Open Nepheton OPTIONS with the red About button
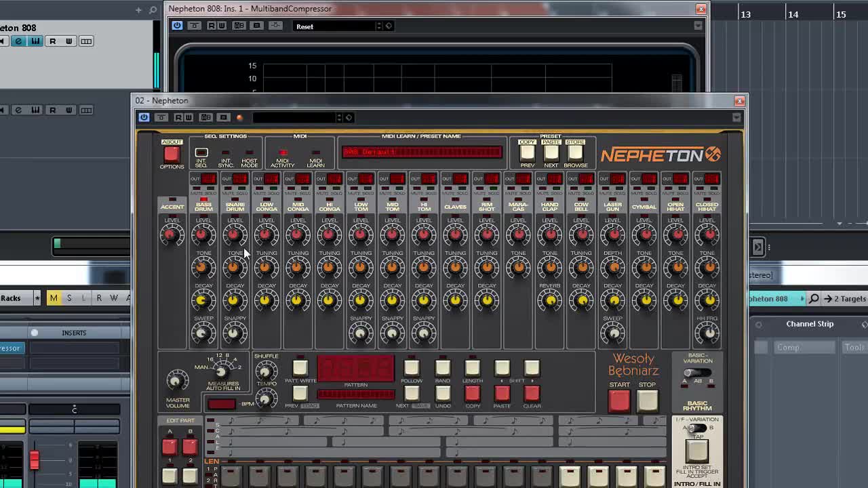The width and height of the screenshot is (868, 488). pyautogui.click(x=172, y=154)
